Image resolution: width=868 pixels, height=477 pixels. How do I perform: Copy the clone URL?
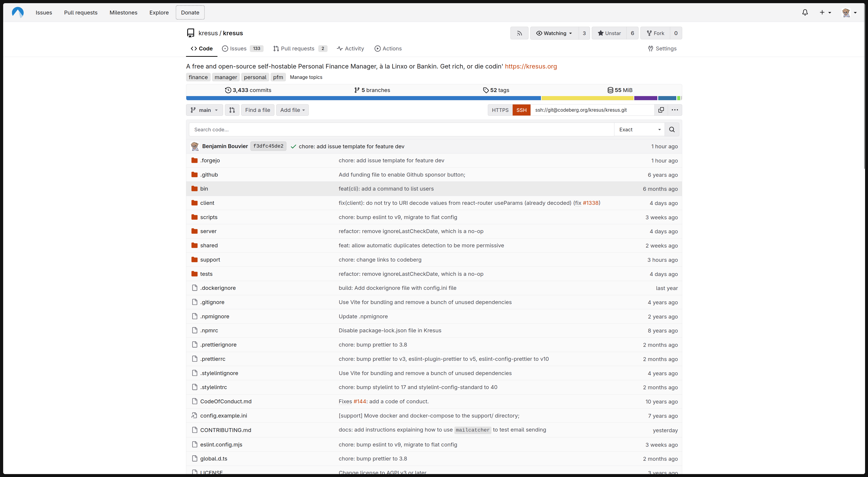661,110
